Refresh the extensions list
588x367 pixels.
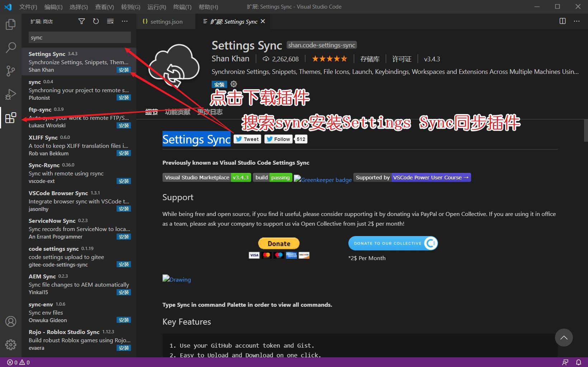click(x=96, y=22)
